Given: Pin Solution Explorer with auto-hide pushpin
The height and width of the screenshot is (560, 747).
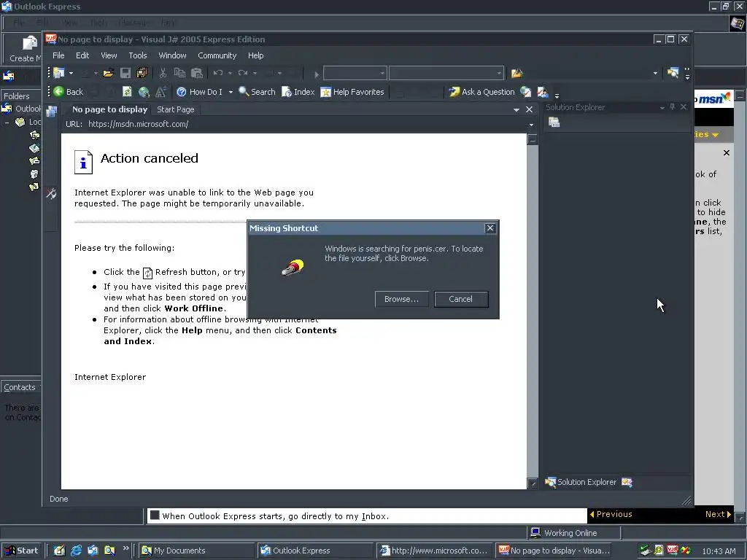Looking at the screenshot, I should point(672,107).
